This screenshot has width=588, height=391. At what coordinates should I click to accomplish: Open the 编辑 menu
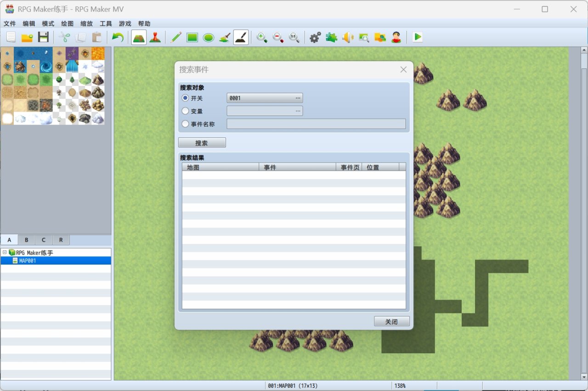(29, 24)
